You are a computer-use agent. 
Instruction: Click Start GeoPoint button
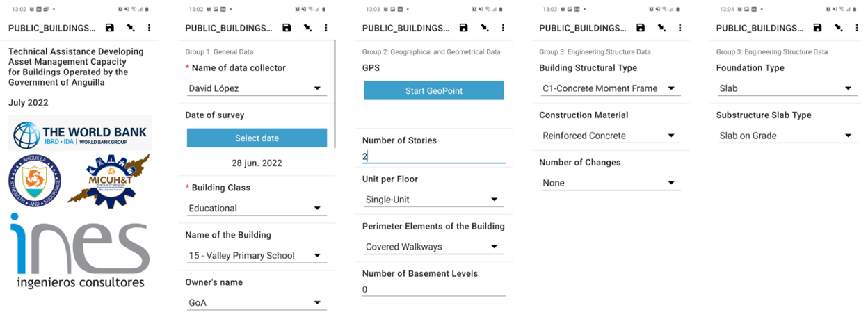point(433,90)
